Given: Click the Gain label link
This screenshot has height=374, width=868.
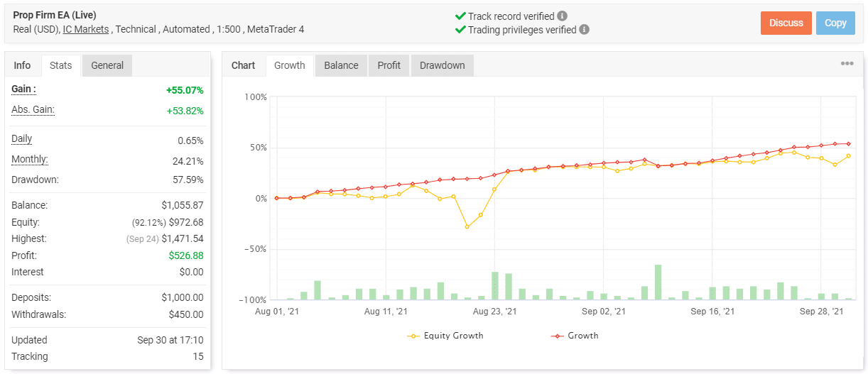Looking at the screenshot, I should 23,89.
